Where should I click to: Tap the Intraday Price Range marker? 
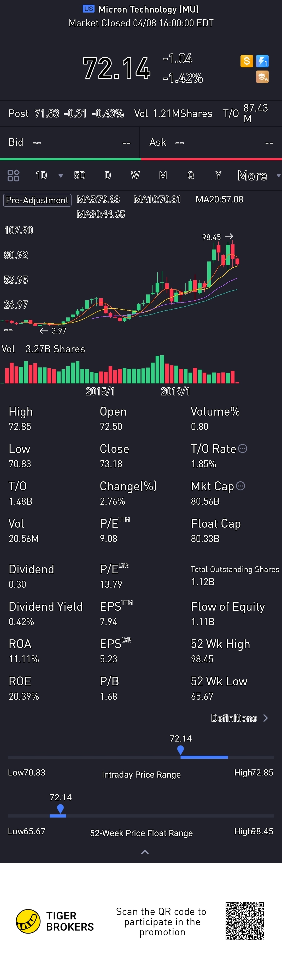coord(181,749)
